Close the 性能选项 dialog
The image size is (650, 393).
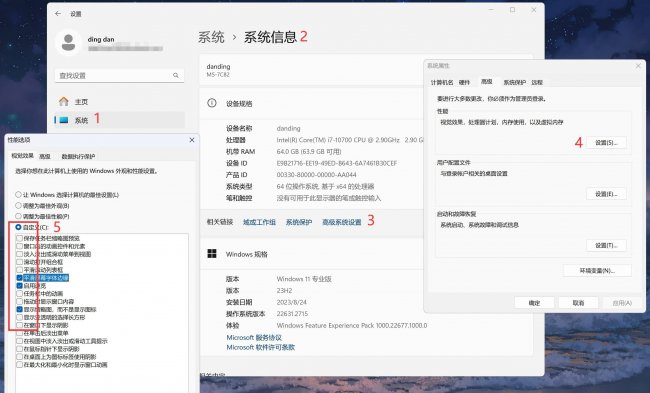(x=192, y=140)
